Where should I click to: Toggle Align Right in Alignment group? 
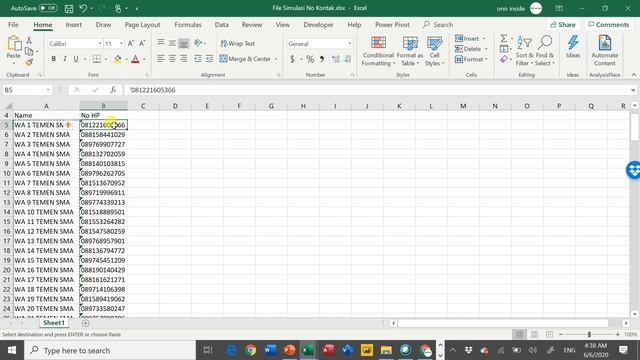[x=184, y=59]
